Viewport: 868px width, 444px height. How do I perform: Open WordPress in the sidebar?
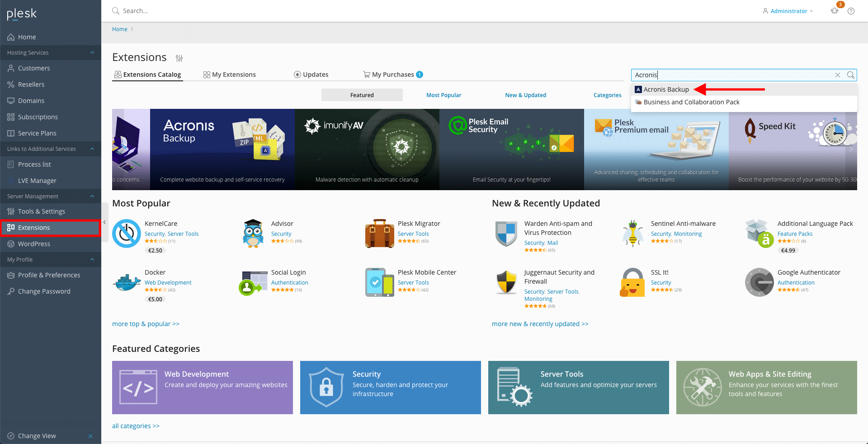pos(51,244)
